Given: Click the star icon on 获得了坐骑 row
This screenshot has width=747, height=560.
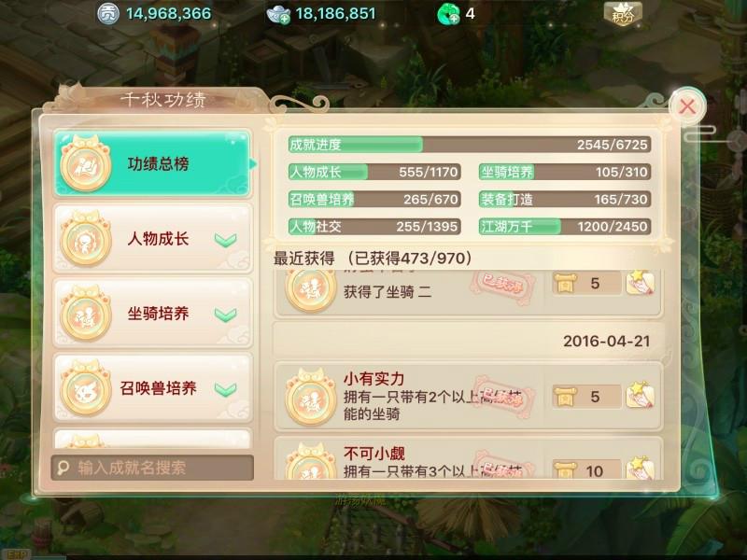Looking at the screenshot, I should 640,283.
